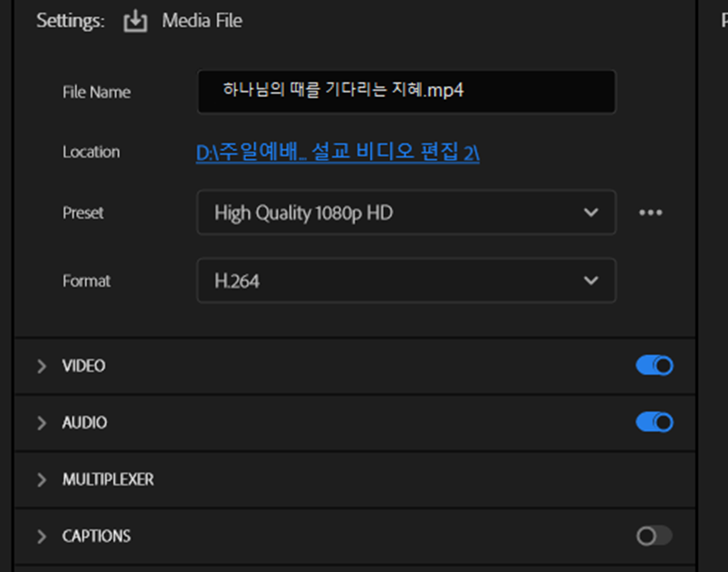728x572 pixels.
Task: Open additional preset options via ellipsis icon
Action: (651, 212)
